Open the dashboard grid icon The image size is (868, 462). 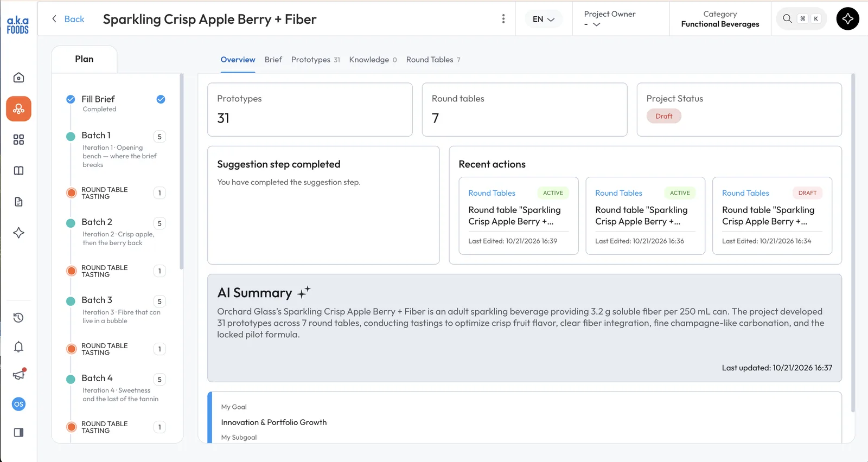pyautogui.click(x=18, y=140)
